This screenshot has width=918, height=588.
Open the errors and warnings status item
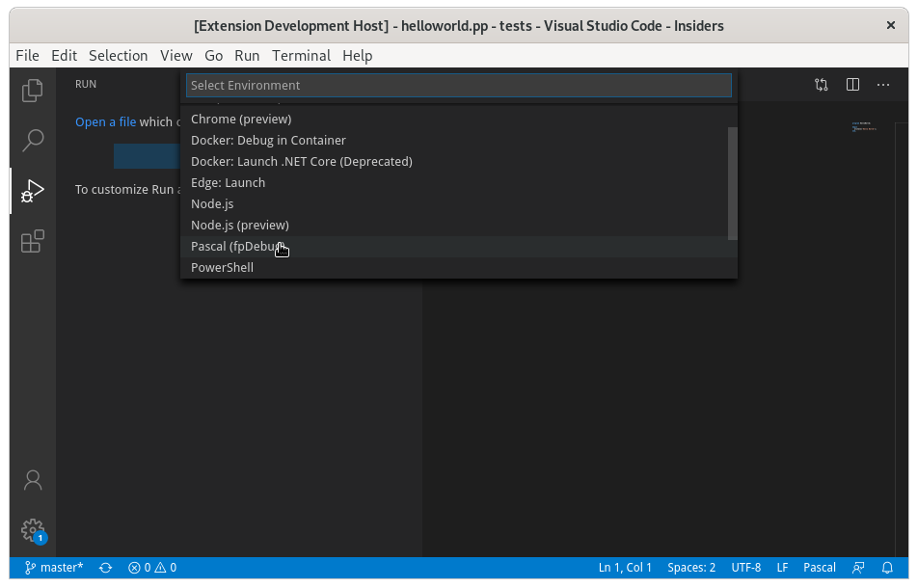(152, 568)
